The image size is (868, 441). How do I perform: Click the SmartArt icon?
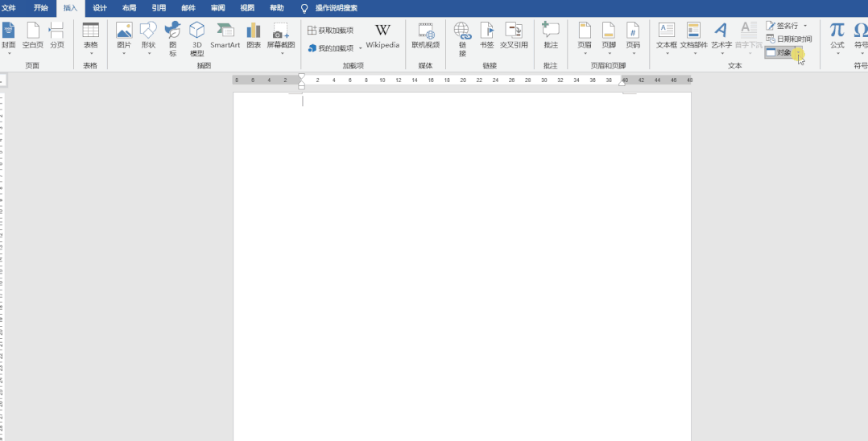(225, 35)
